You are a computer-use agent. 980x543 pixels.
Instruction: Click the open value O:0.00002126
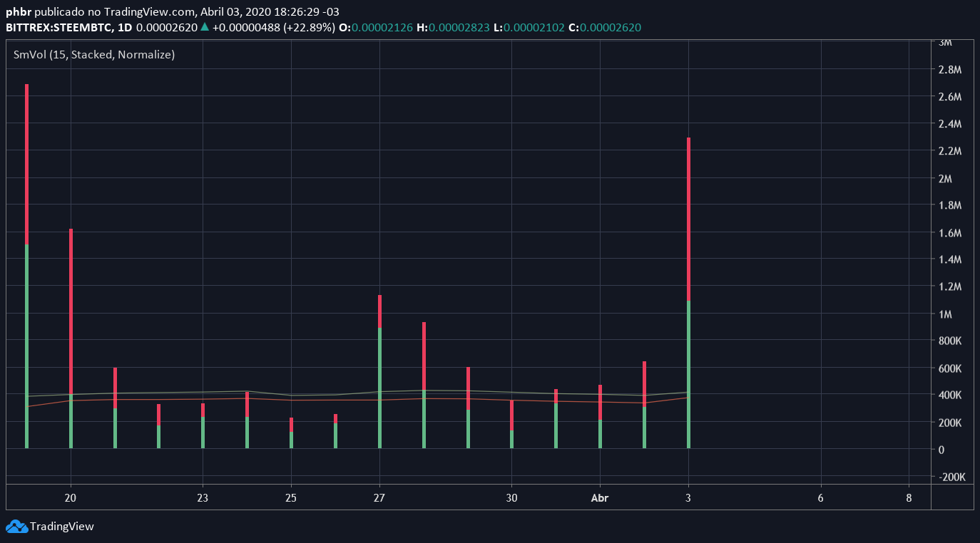376,27
